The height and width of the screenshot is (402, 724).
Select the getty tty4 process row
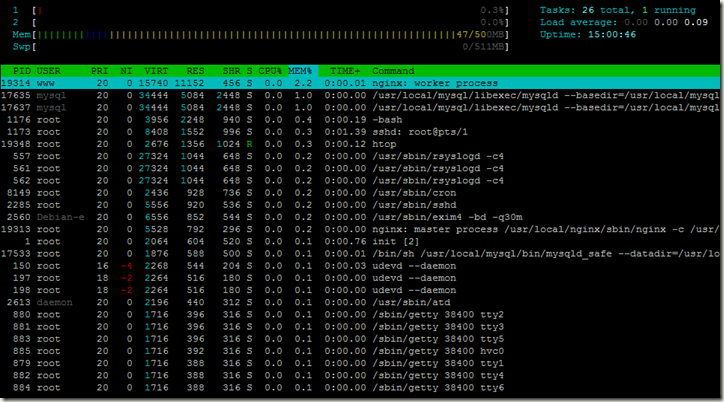[360, 376]
